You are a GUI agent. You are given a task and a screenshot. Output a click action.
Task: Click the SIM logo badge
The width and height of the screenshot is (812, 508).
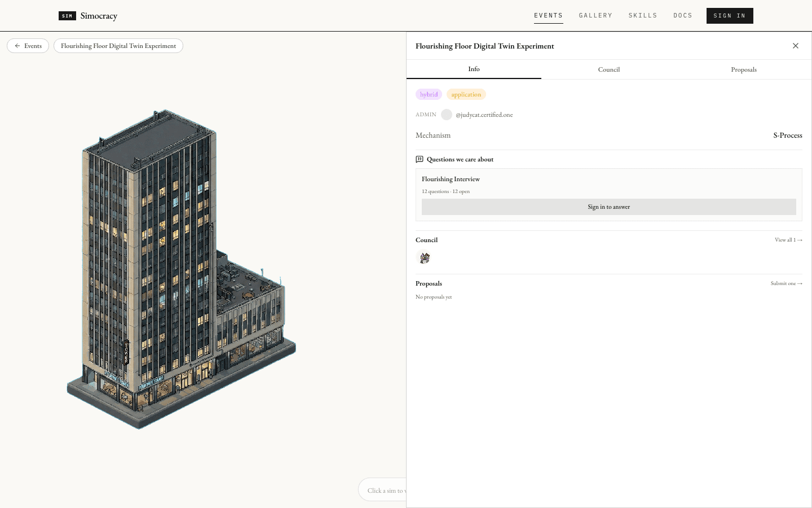coord(67,16)
